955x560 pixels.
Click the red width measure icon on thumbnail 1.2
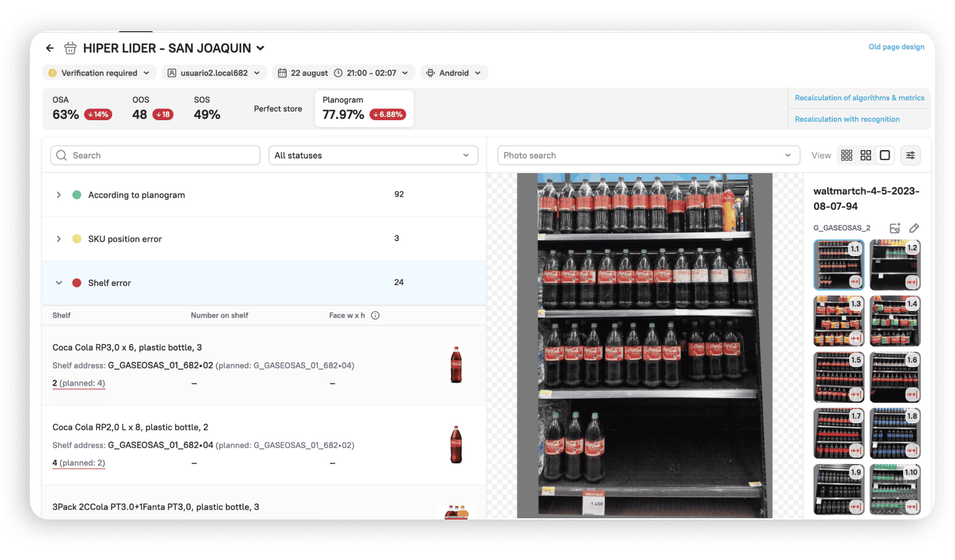pos(912,282)
